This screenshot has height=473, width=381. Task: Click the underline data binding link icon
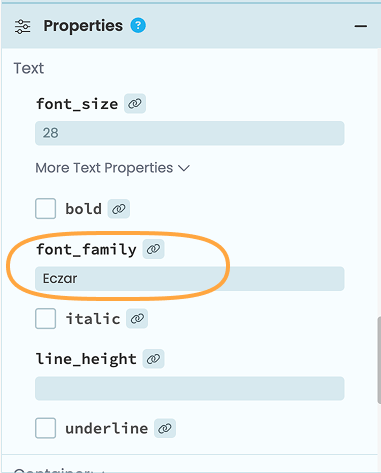[x=165, y=428]
